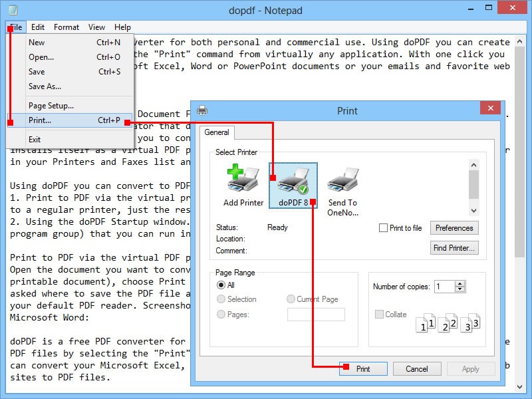This screenshot has height=399, width=532.
Task: Open the Help menu
Action: [x=122, y=27]
